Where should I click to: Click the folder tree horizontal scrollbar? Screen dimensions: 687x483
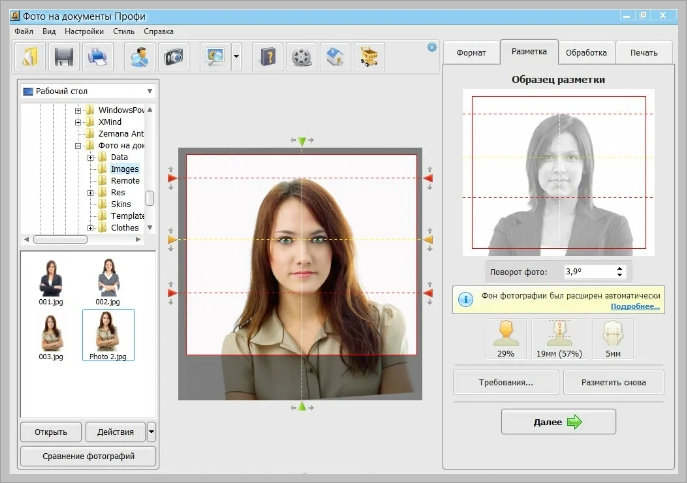60,239
